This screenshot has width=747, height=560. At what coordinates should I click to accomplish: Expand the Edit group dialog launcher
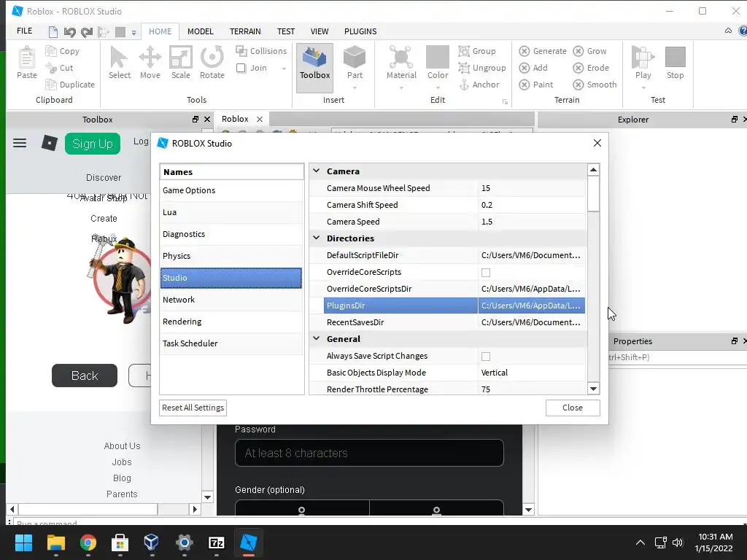coord(505,102)
